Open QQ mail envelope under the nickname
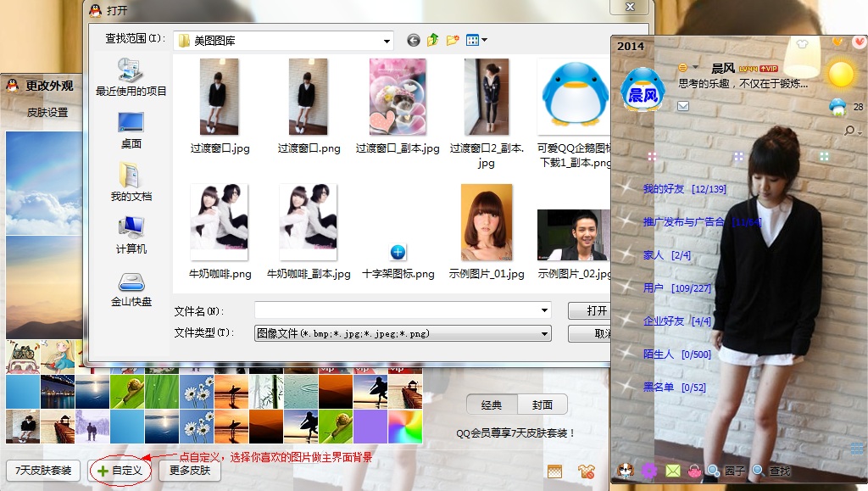The width and height of the screenshot is (868, 491). (683, 106)
